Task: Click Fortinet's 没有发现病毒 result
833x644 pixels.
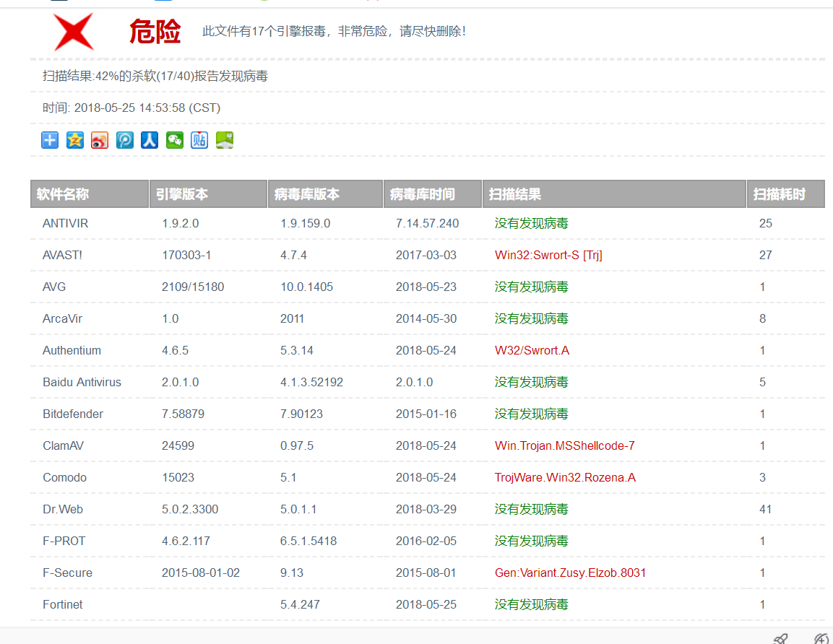Action: (531, 605)
